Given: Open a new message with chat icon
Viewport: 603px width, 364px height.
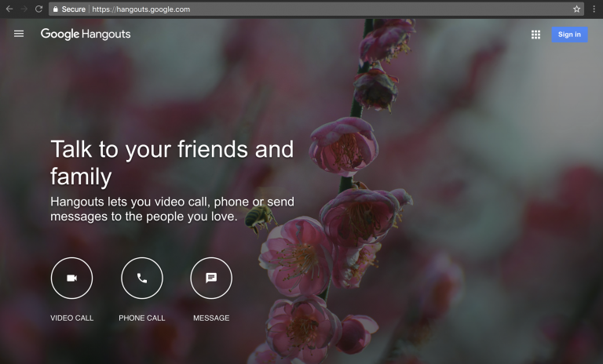Looking at the screenshot, I should (211, 278).
